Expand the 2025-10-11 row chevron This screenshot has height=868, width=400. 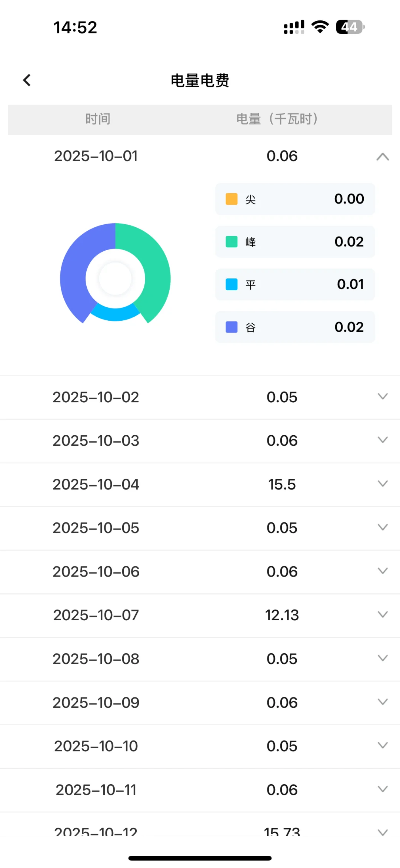pos(383,789)
